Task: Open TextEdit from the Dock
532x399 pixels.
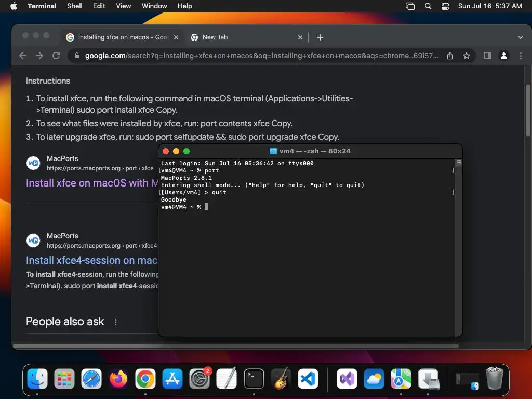Action: pyautogui.click(x=227, y=379)
